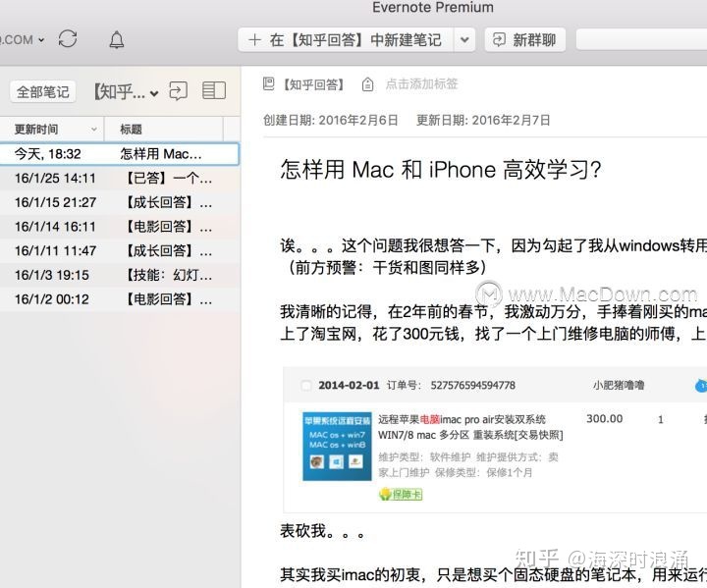Click the notebook icon beside 【知乎回答】
Viewport: 707px width, 588px height.
(268, 83)
